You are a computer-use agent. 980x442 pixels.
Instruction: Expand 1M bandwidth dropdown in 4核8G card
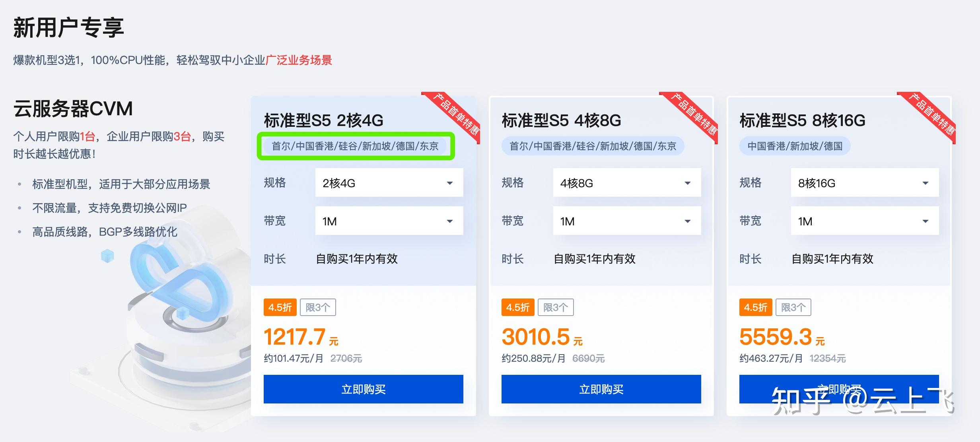pos(626,221)
